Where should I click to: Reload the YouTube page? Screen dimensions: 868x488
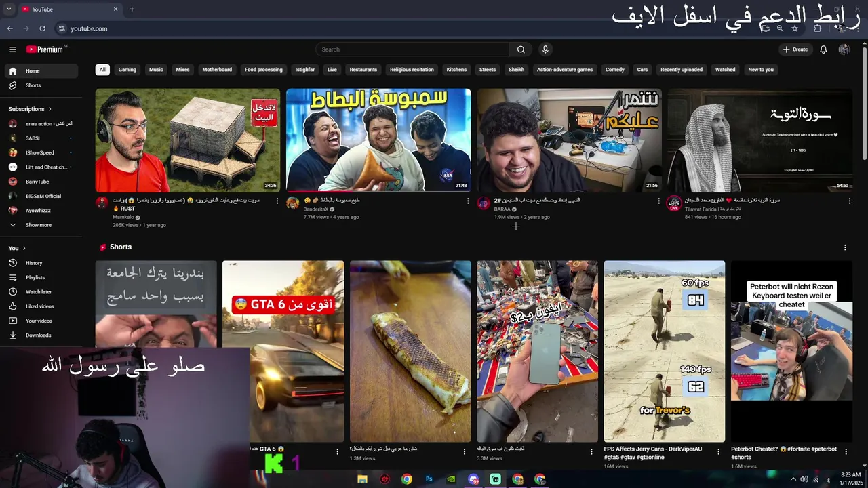pyautogui.click(x=42, y=28)
